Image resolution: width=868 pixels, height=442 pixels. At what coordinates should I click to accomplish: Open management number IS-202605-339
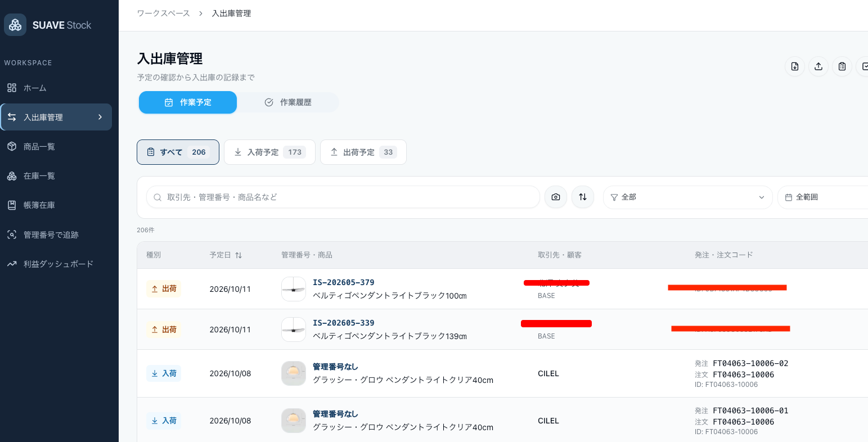tap(344, 323)
